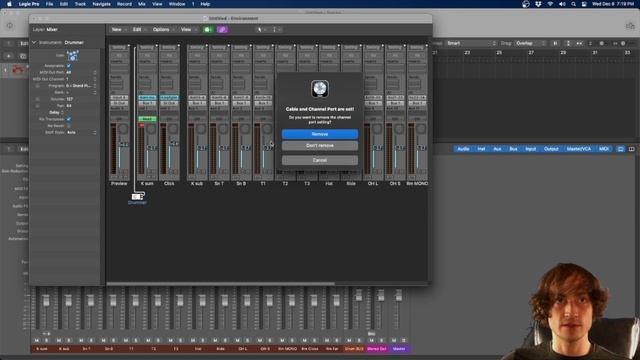The width and height of the screenshot is (640, 360).
Task: Open the Dropbox menu bar icon
Action: click(538, 4)
